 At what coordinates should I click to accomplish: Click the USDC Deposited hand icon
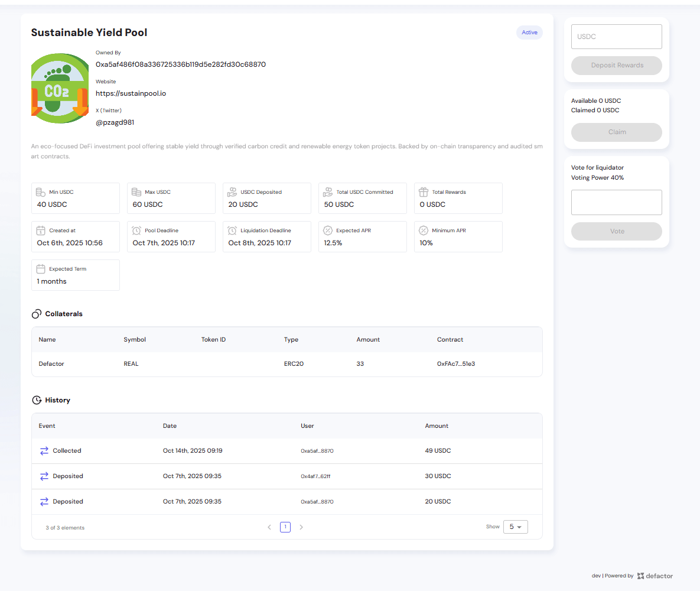232,192
